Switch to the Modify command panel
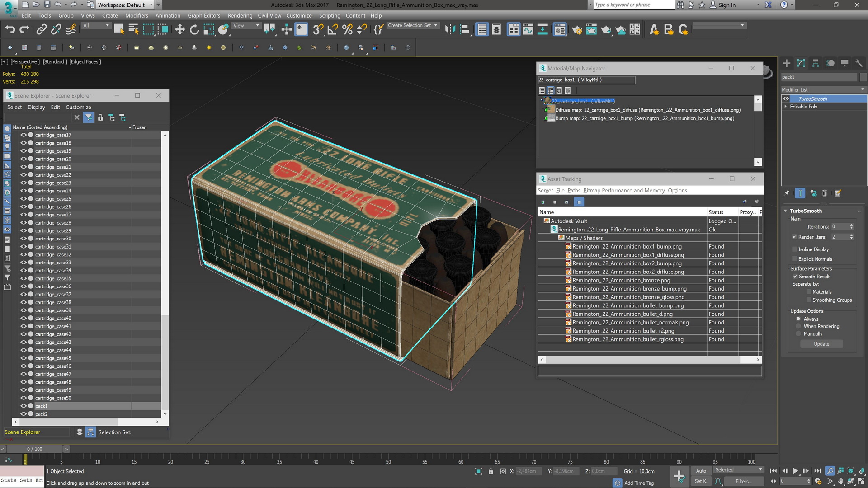This screenshot has height=488, width=868. pyautogui.click(x=801, y=63)
